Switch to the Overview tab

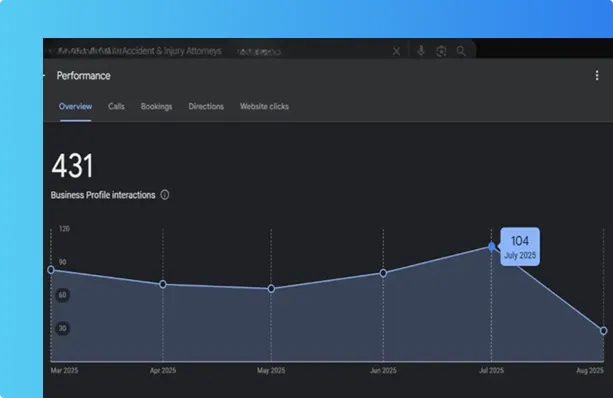(x=75, y=106)
